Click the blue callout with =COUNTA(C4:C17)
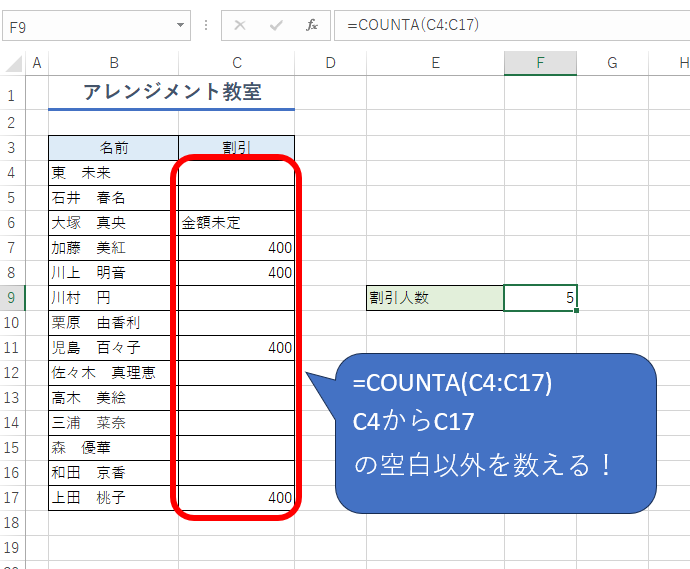This screenshot has width=690, height=569. [495, 433]
